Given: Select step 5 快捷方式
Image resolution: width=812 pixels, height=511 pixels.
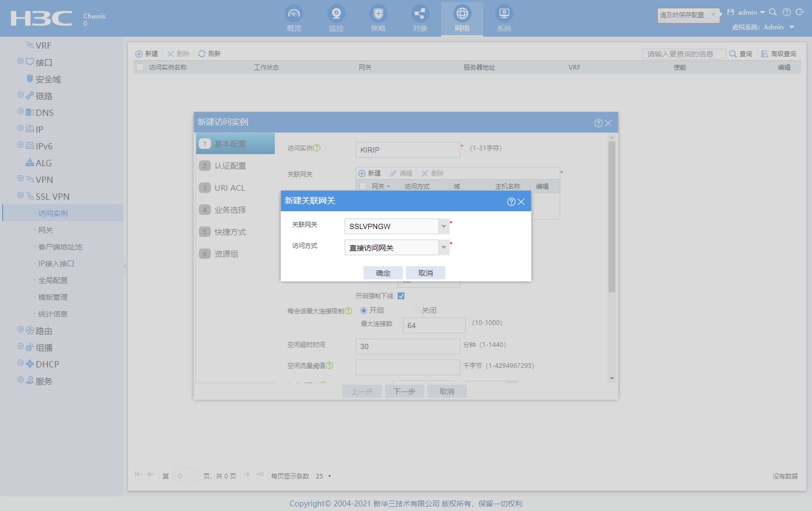Looking at the screenshot, I should point(236,232).
